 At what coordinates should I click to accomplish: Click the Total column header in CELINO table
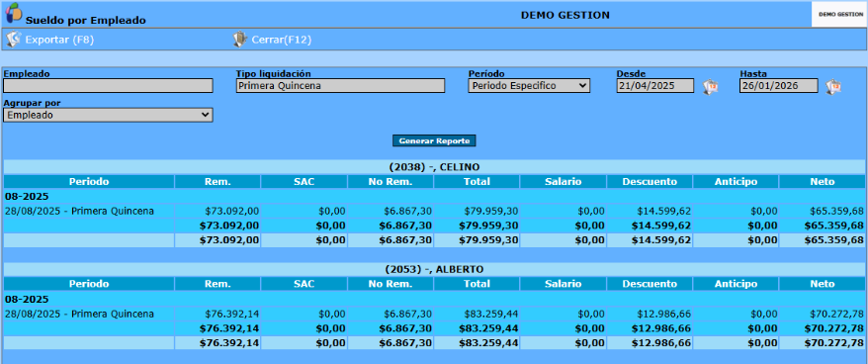pos(477,182)
